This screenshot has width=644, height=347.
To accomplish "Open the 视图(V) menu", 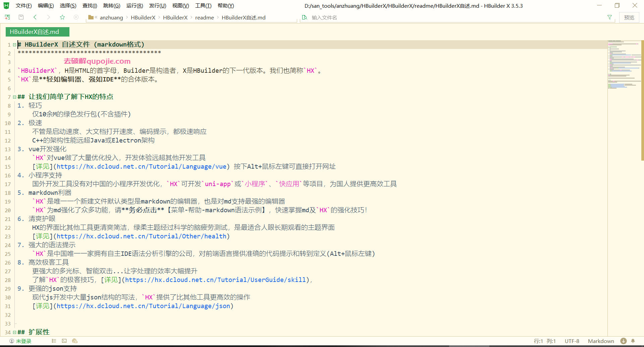I will (x=180, y=6).
